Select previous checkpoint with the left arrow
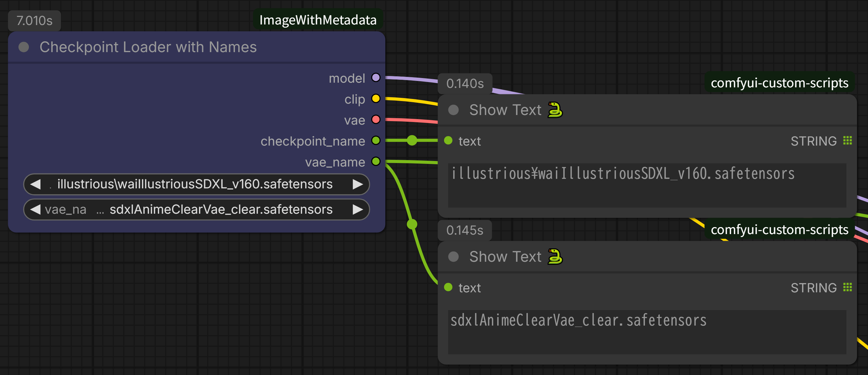 (x=36, y=184)
